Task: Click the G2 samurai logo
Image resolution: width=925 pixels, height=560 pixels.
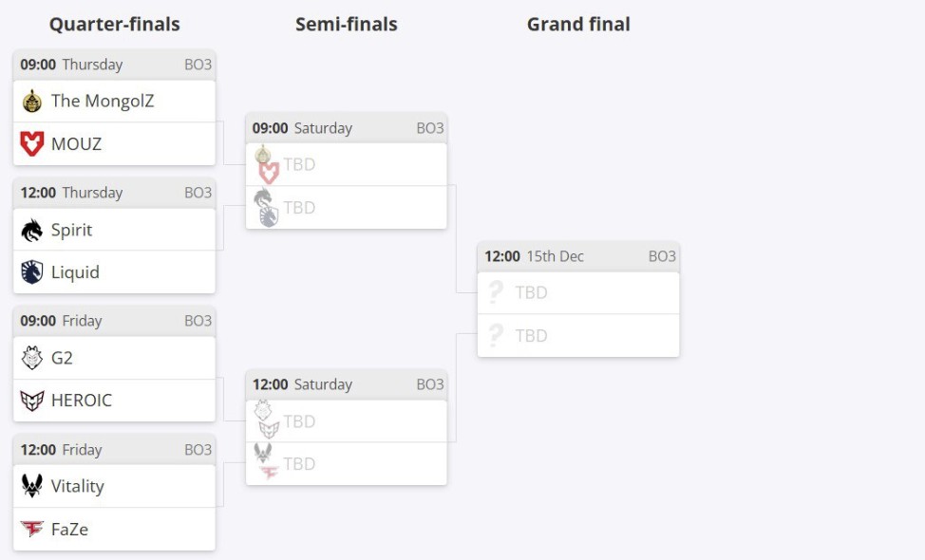Action: [32, 358]
